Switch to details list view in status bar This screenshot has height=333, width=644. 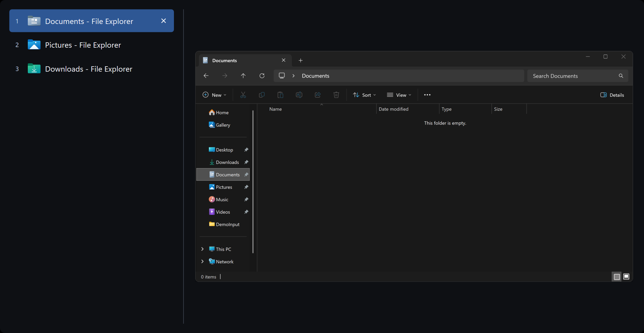click(617, 277)
